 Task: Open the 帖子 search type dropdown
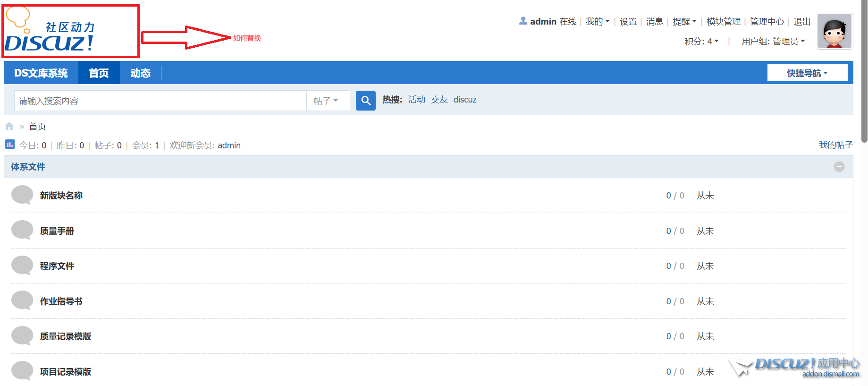pos(327,101)
